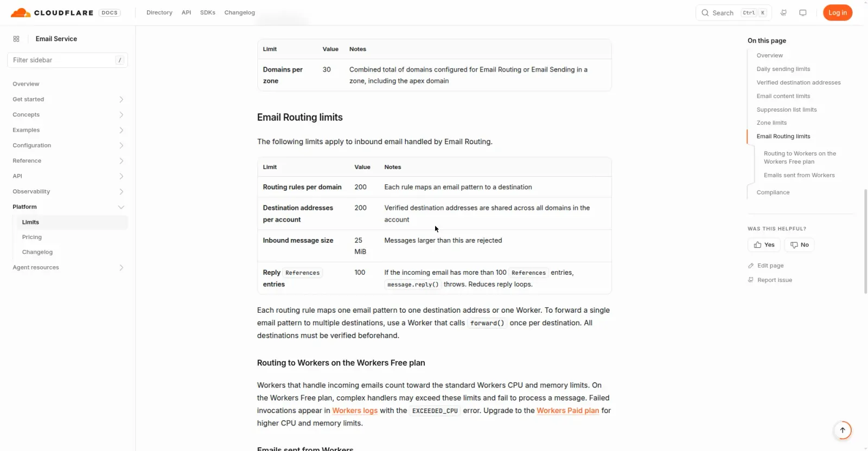Expand the Configuration sidebar section
Viewport: 868px width, 451px height.
68,145
